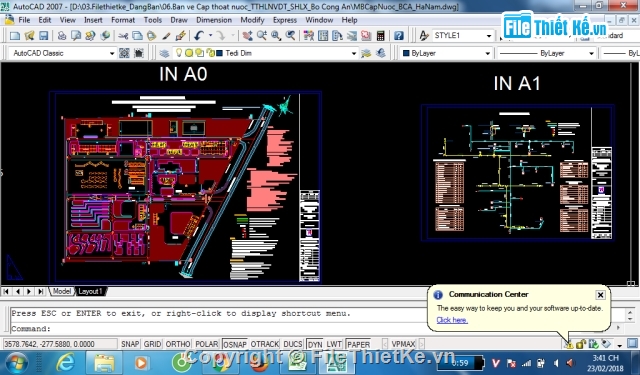Open the STYLE1 text style dropdown
The image size is (640, 375).
(462, 36)
